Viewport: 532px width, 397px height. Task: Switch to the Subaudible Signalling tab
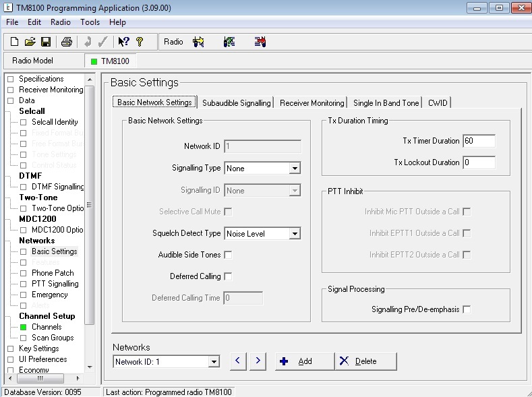click(x=236, y=103)
